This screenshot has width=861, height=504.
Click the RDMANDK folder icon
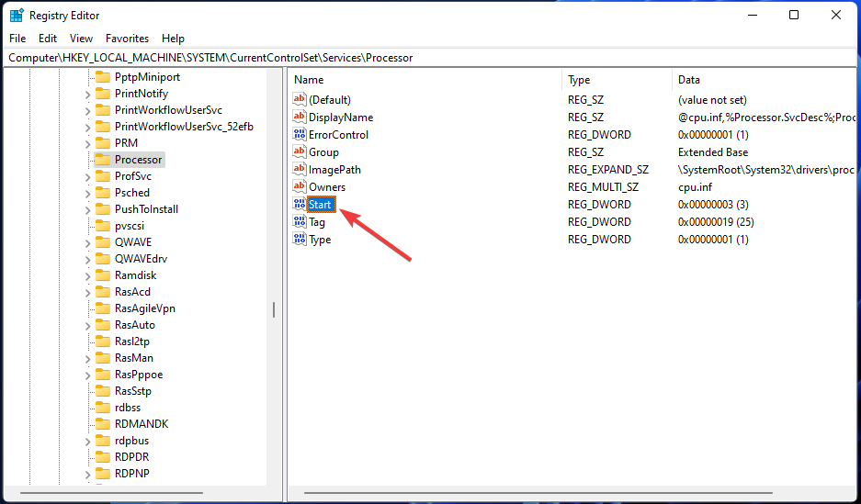103,424
